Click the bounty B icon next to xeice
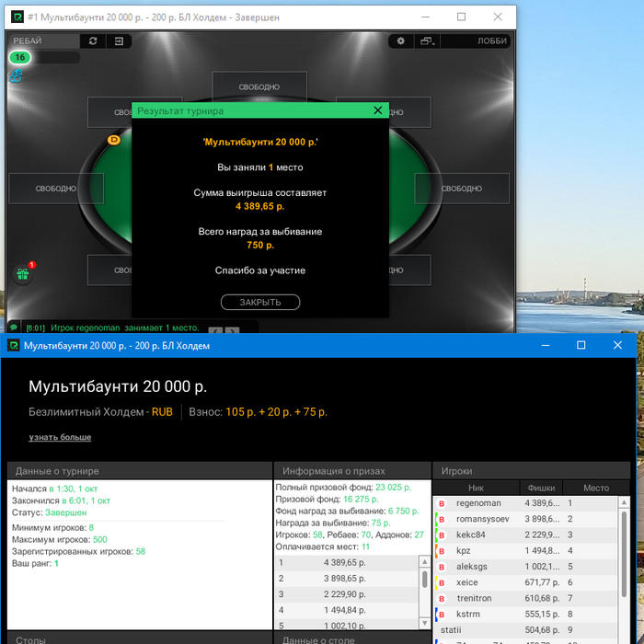The image size is (644, 644). (x=442, y=582)
